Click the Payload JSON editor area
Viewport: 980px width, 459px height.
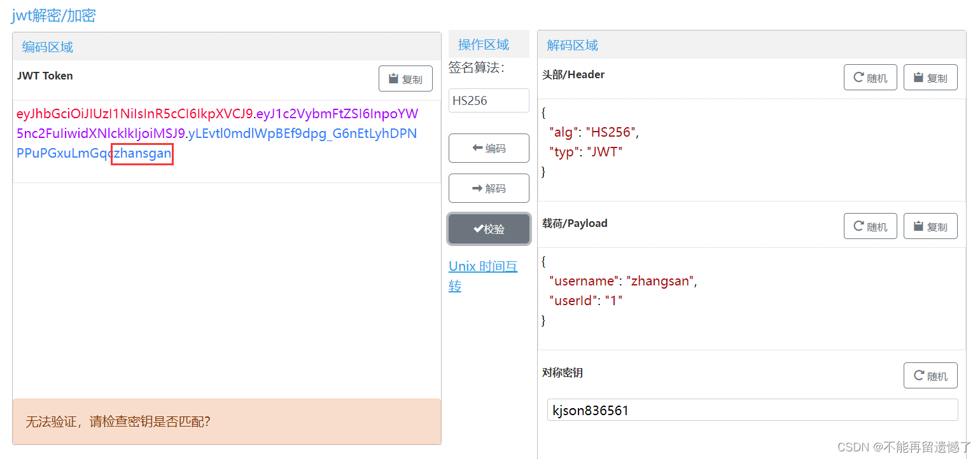752,299
